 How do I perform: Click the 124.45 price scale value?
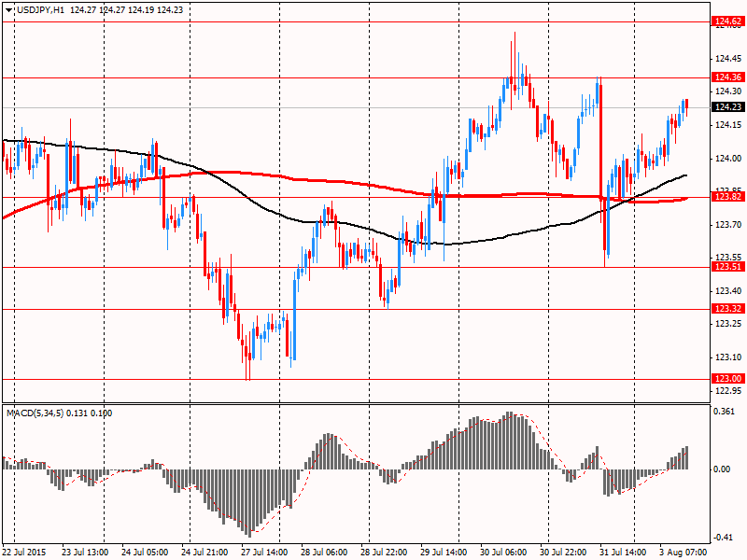[728, 59]
